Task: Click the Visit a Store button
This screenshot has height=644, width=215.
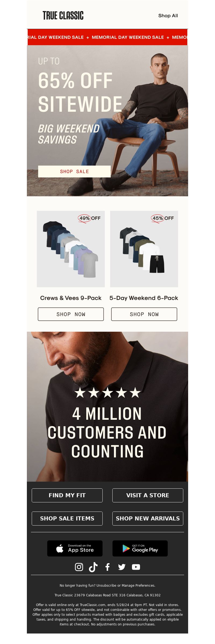Action: (148, 495)
